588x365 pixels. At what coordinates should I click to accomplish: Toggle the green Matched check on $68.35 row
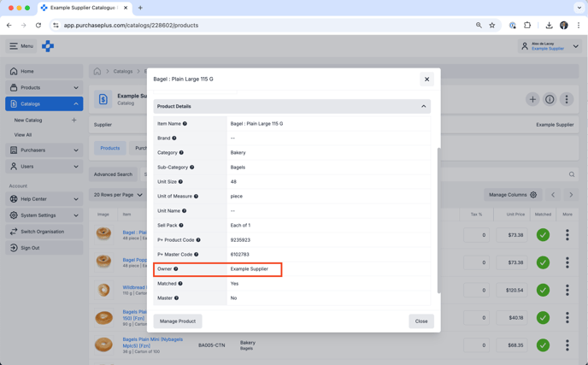click(x=543, y=345)
